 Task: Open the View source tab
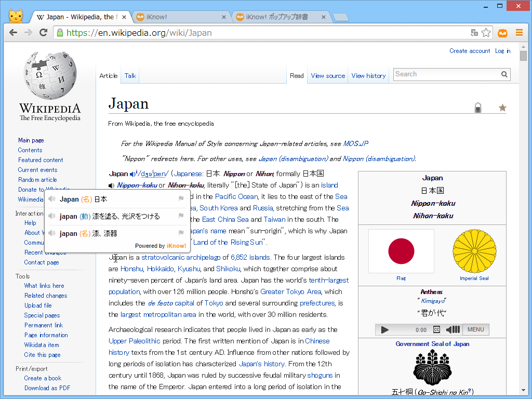(328, 76)
